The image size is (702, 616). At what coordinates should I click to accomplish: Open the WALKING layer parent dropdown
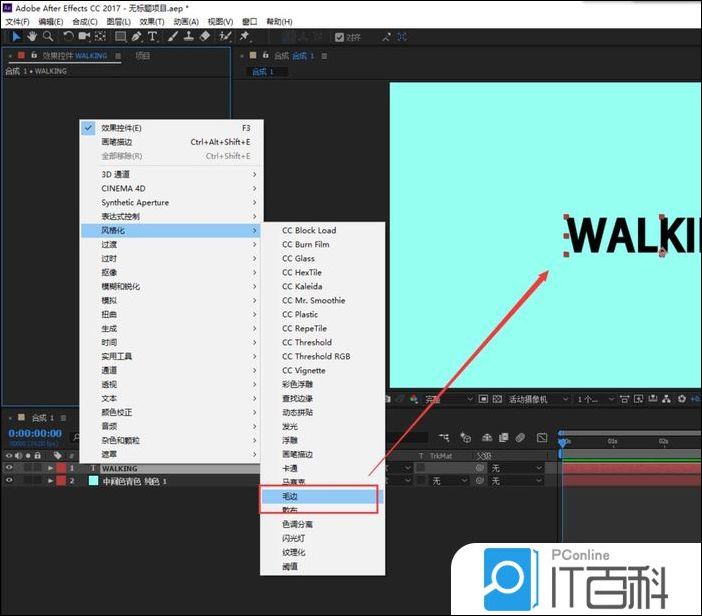click(517, 468)
